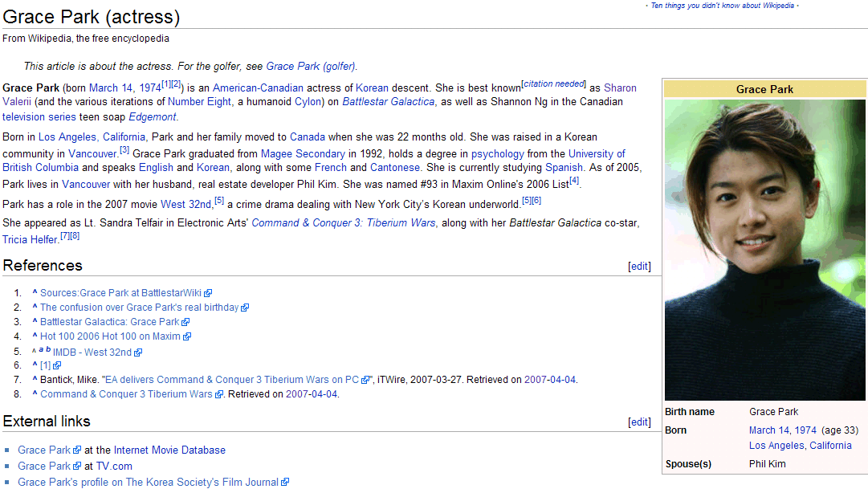Open 'Ten things you didn't know about Wikipedia'

pos(723,6)
